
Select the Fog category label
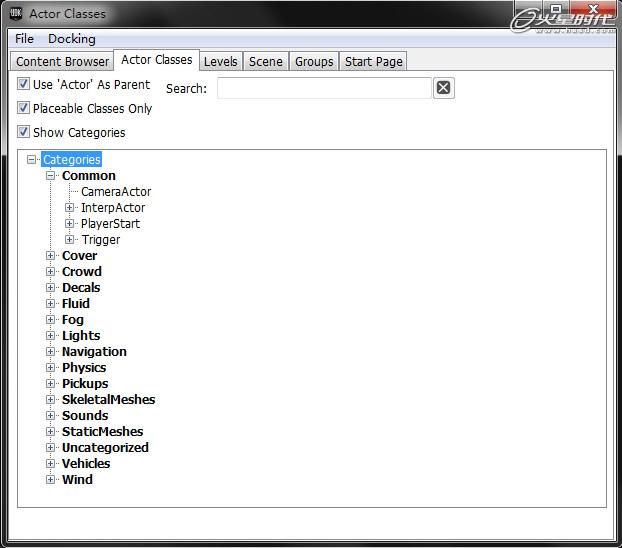pos(73,320)
